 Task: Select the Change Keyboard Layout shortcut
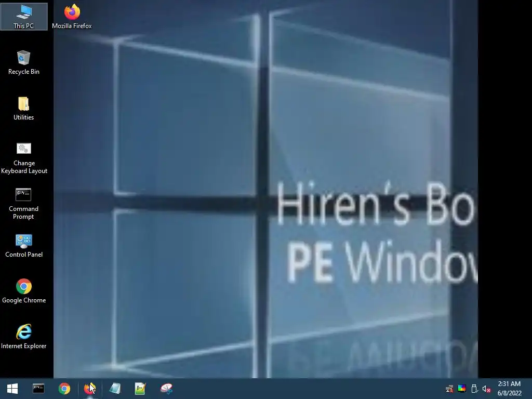24,158
